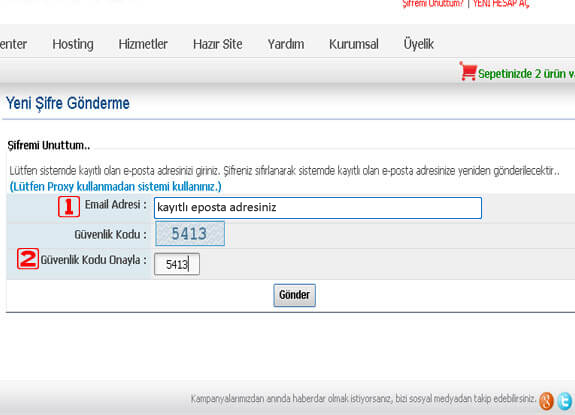Open the orange social media icon

546,401
